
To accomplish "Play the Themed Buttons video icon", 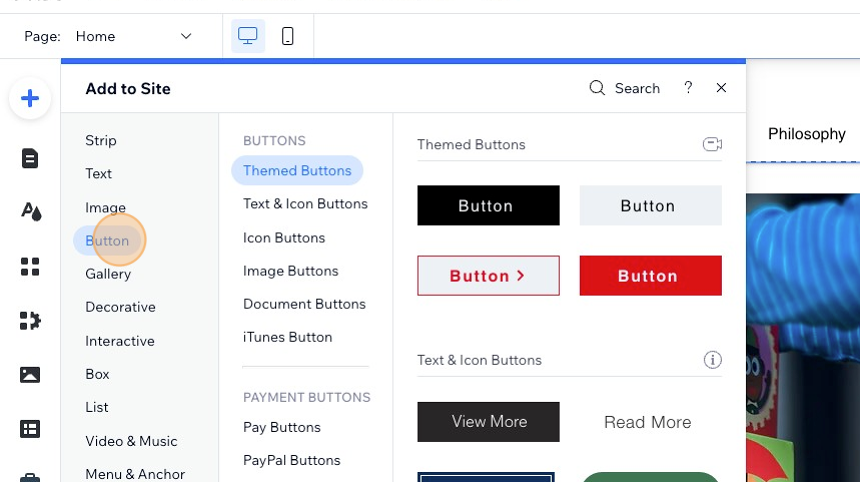I will [712, 144].
